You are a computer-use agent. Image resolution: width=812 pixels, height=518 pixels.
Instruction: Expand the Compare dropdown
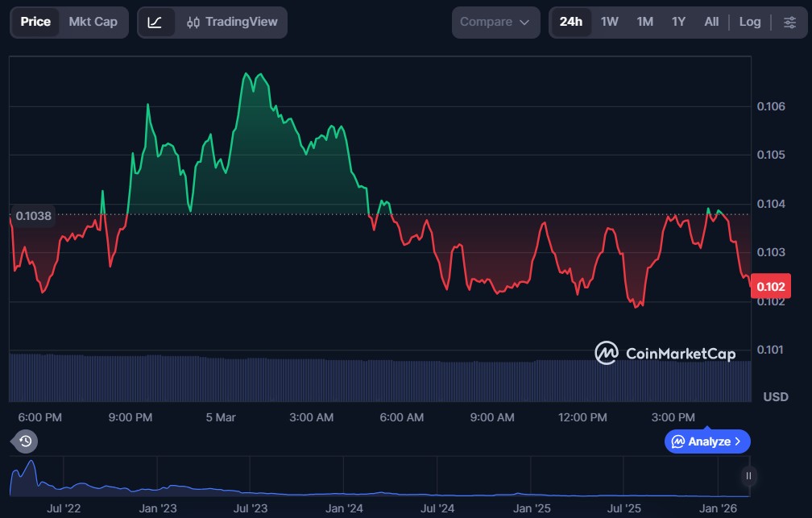pos(495,23)
